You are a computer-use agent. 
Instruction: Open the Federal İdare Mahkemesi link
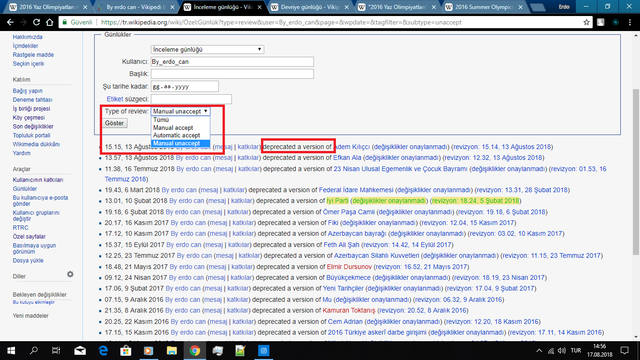pos(356,190)
